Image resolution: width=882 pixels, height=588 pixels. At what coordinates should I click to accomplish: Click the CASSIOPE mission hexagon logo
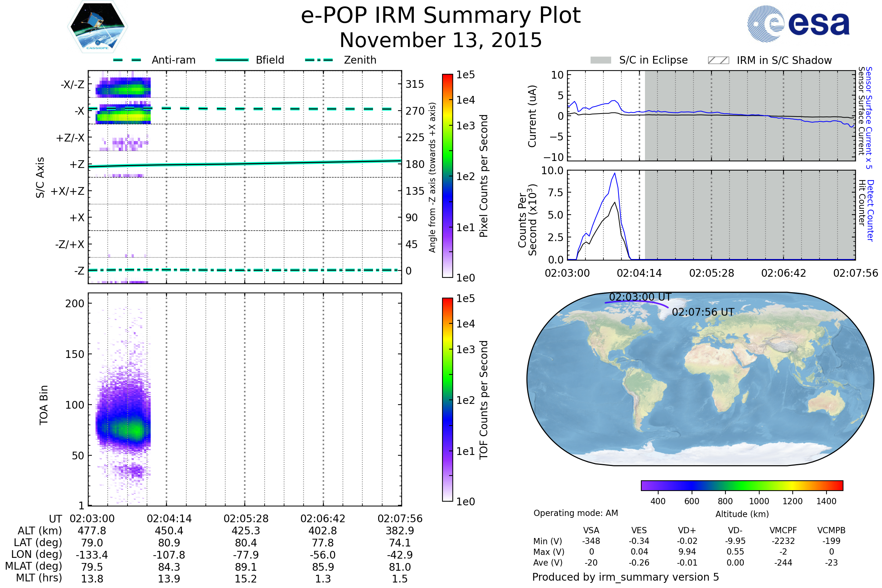click(97, 27)
